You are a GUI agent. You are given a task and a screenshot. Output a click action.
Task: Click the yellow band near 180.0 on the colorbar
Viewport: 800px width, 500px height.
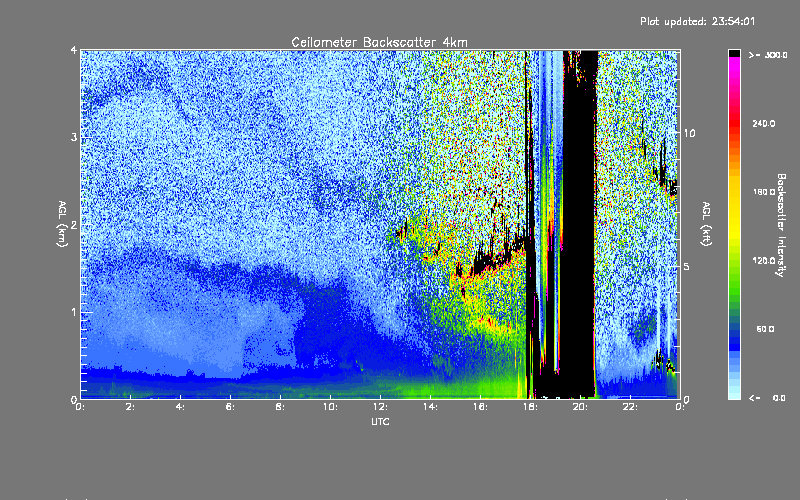coord(734,192)
